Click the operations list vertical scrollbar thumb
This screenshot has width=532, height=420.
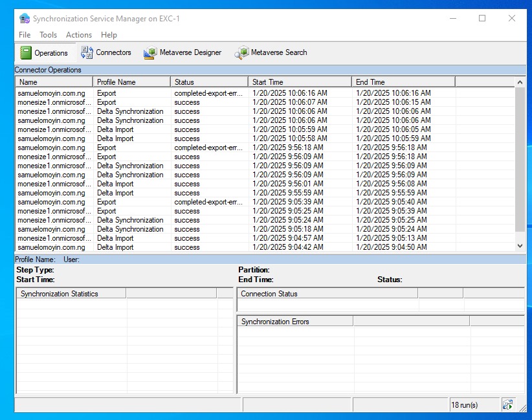coord(520,159)
